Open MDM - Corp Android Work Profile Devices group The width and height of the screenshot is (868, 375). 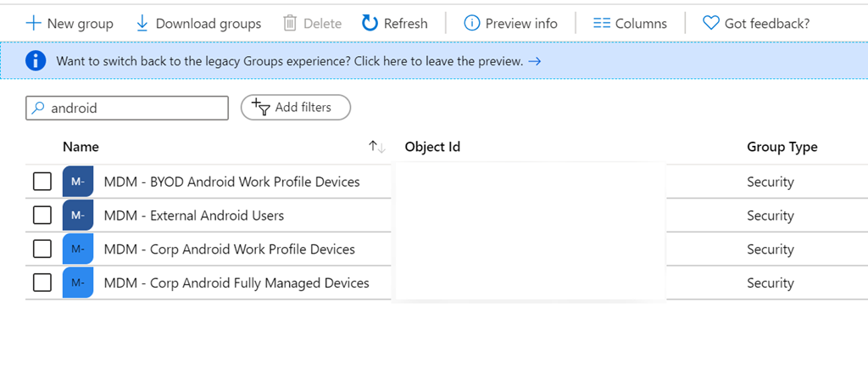(229, 249)
